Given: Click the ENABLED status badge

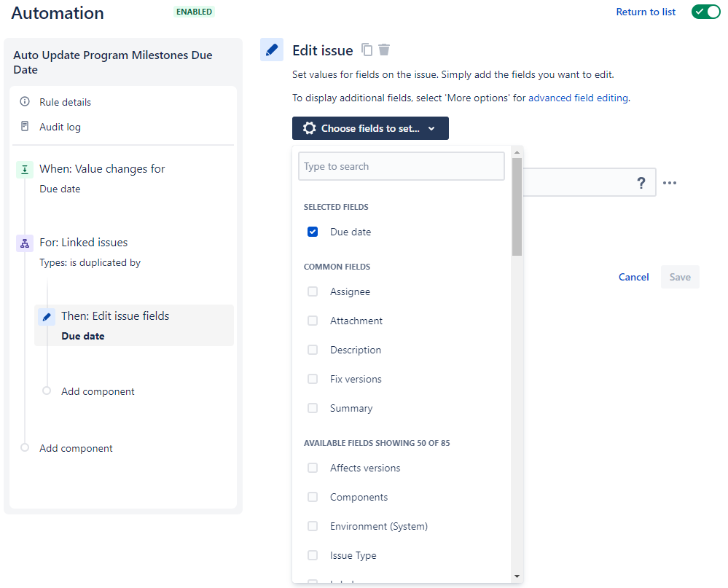Looking at the screenshot, I should [x=194, y=12].
